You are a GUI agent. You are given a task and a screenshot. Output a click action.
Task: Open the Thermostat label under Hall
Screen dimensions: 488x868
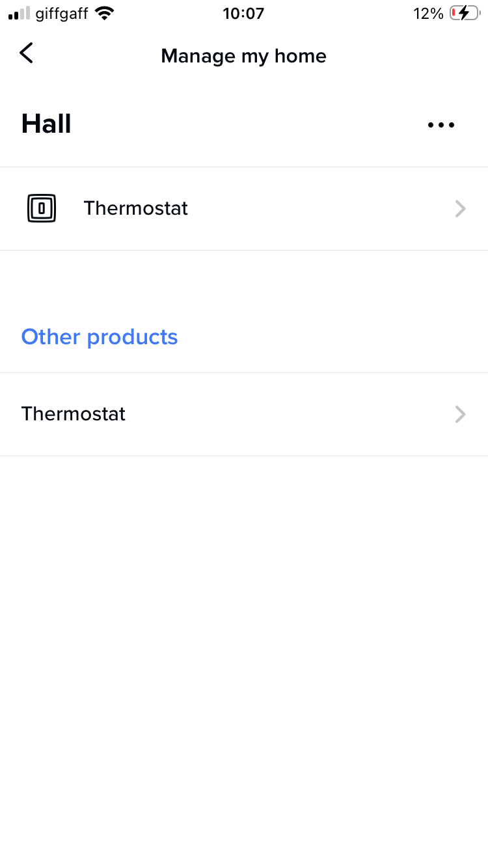135,208
